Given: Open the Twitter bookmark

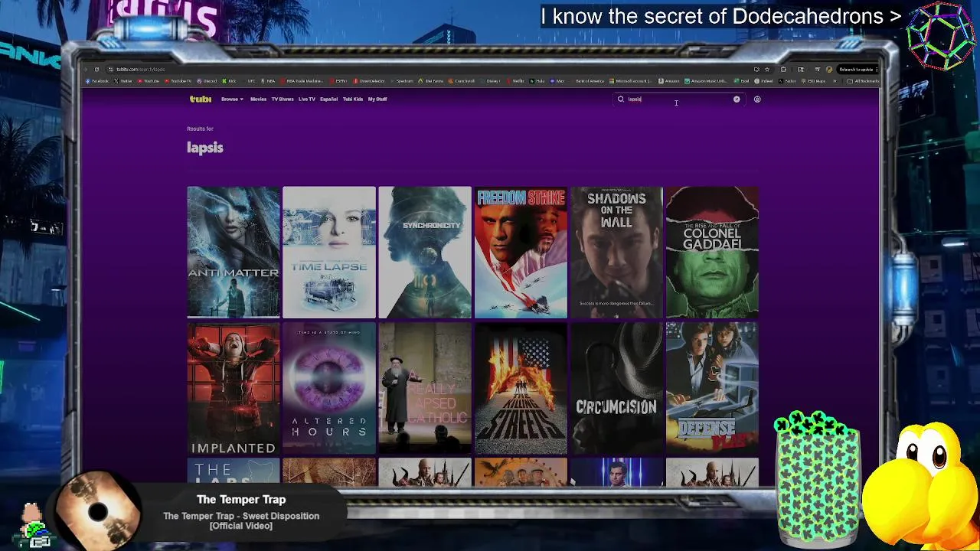Looking at the screenshot, I should 123,81.
